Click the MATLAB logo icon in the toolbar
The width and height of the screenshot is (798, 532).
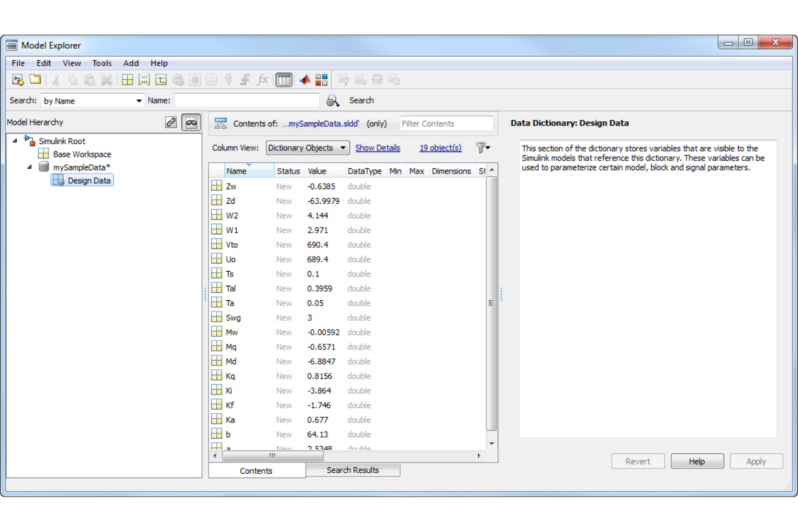[305, 79]
